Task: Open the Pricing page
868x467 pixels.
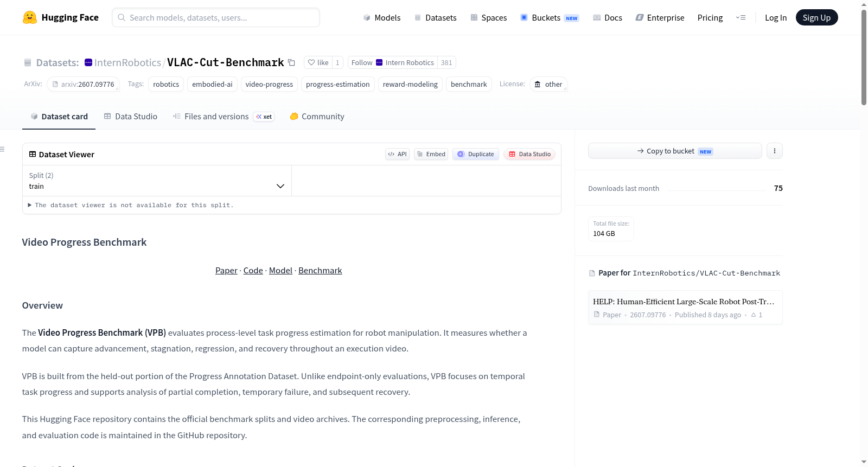Action: [x=710, y=17]
